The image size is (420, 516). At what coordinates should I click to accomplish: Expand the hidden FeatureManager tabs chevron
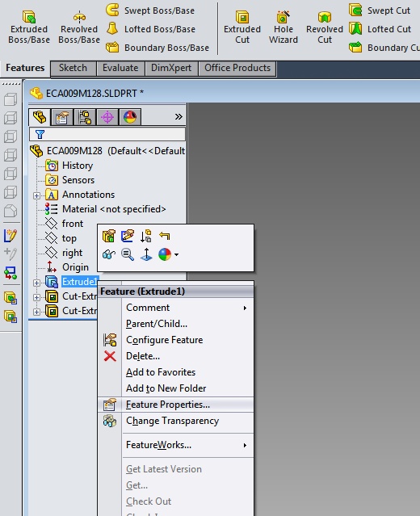[x=178, y=117]
